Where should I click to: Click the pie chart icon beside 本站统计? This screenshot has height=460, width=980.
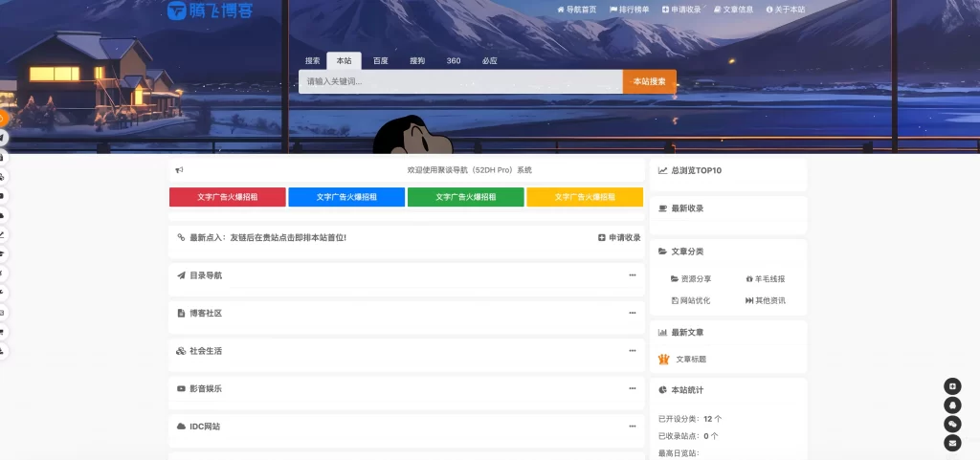(x=662, y=390)
